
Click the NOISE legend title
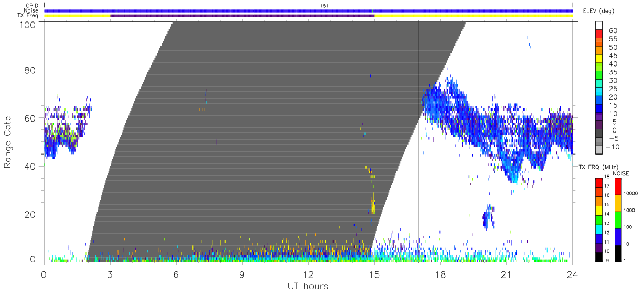pyautogui.click(x=620, y=173)
